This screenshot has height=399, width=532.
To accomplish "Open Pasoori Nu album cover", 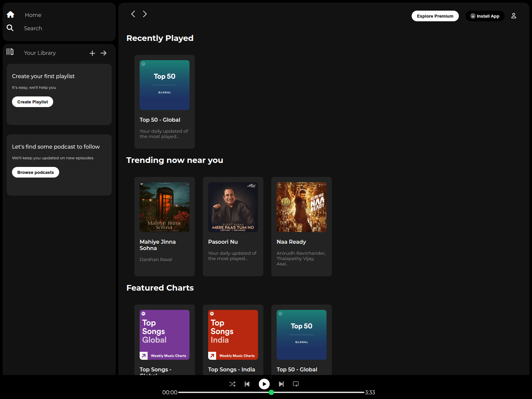I will pos(233,207).
